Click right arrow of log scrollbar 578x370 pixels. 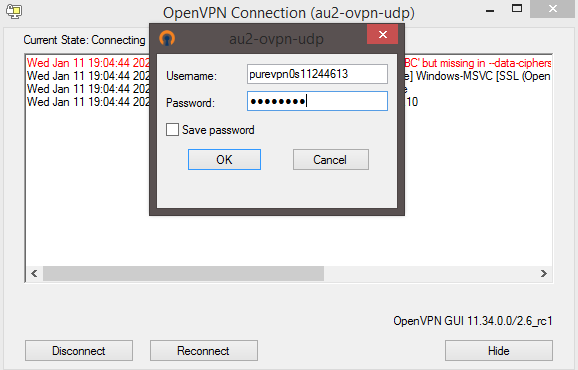click(x=544, y=273)
